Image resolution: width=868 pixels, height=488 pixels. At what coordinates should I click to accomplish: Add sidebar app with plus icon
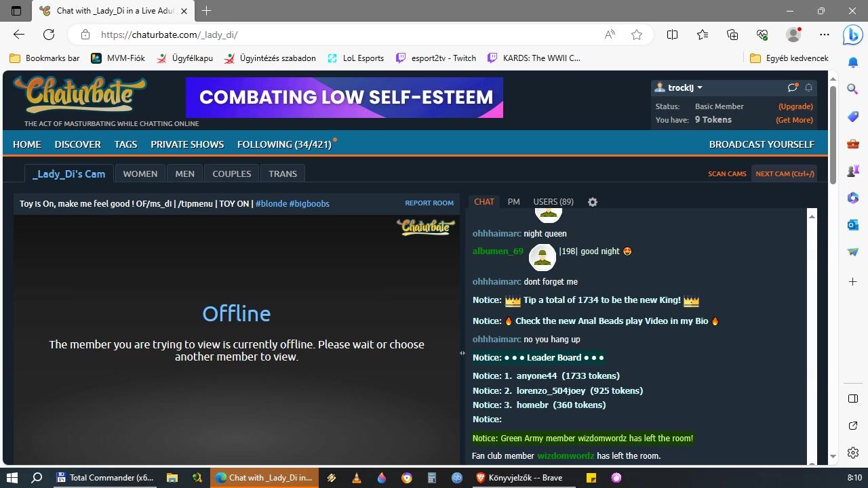click(x=853, y=281)
